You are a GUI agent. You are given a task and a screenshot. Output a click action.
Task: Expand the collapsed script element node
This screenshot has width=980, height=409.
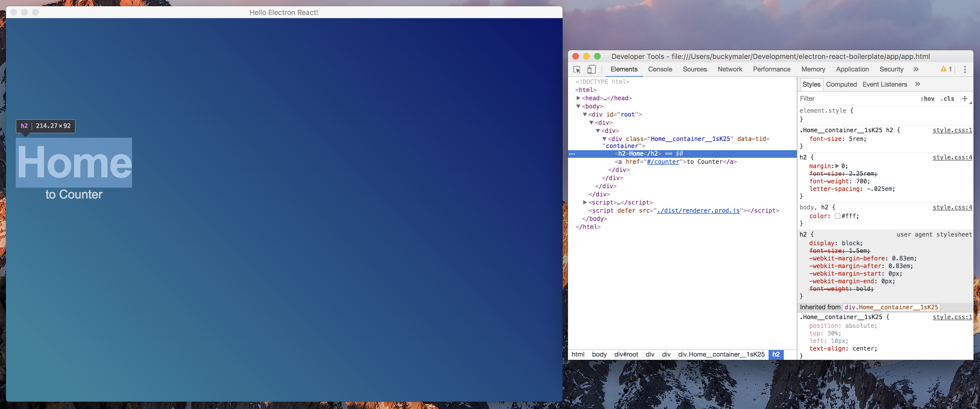585,202
